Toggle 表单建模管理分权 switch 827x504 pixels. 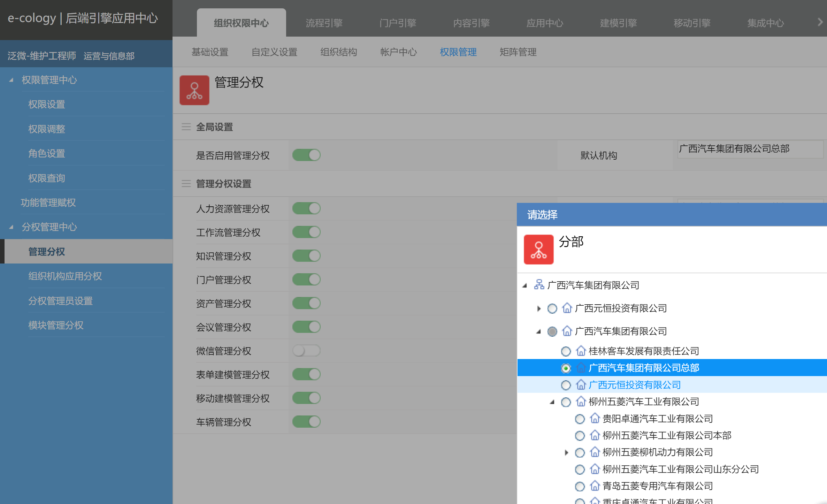306,374
